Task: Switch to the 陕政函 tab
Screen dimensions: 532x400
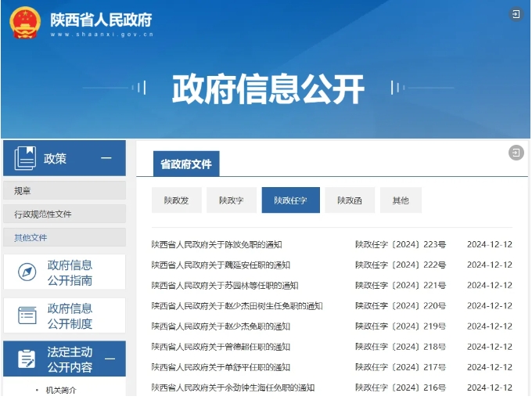Action: pos(349,200)
